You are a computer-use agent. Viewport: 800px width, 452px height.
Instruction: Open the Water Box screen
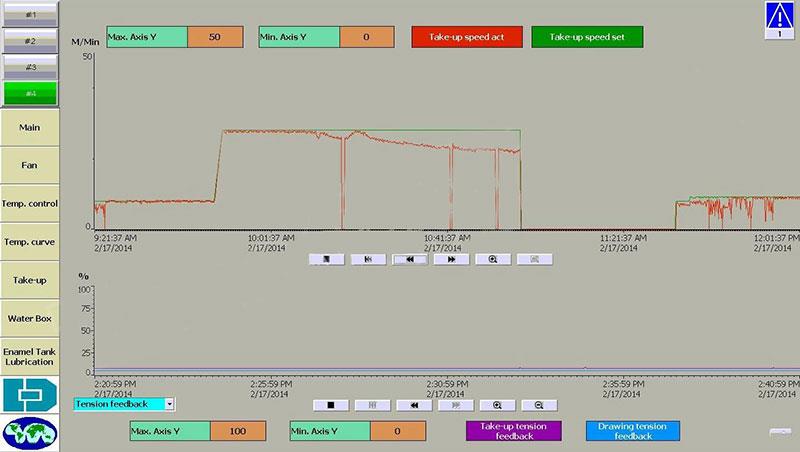pyautogui.click(x=30, y=318)
